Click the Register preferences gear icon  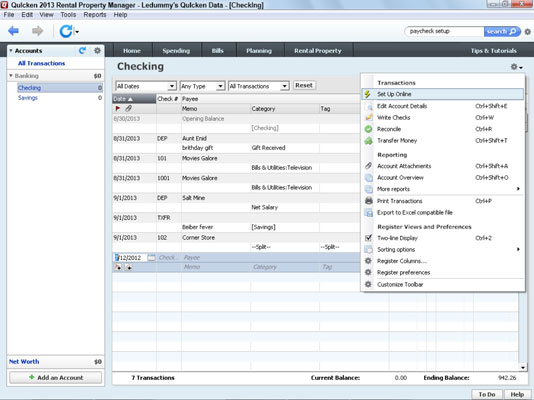(368, 272)
